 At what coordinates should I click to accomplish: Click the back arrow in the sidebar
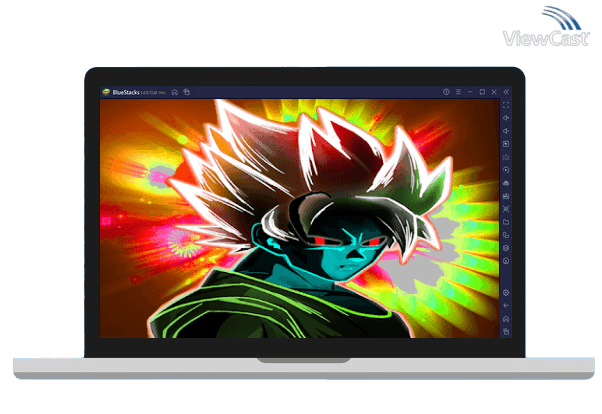click(x=506, y=306)
